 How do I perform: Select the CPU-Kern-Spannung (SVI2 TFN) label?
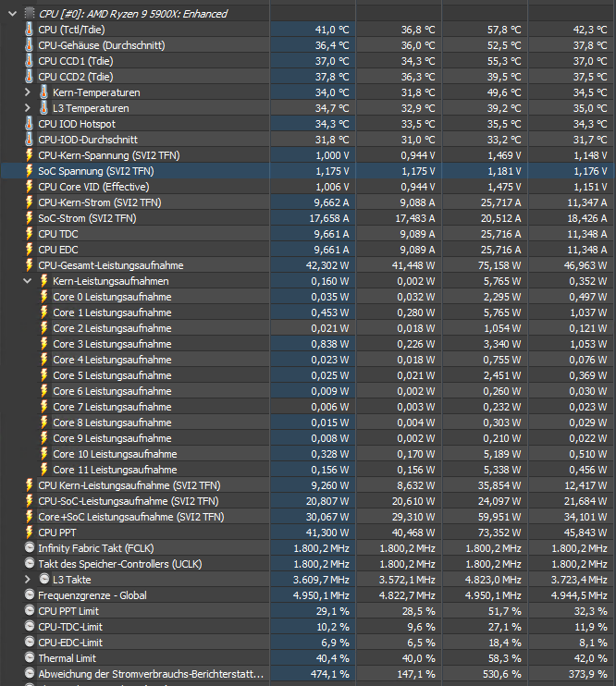point(109,155)
